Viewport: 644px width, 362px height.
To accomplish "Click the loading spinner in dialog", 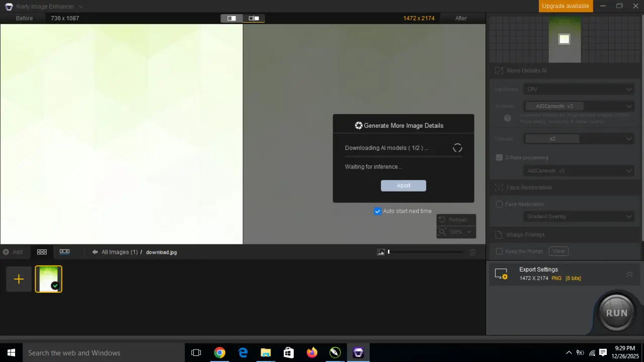I will pyautogui.click(x=457, y=148).
